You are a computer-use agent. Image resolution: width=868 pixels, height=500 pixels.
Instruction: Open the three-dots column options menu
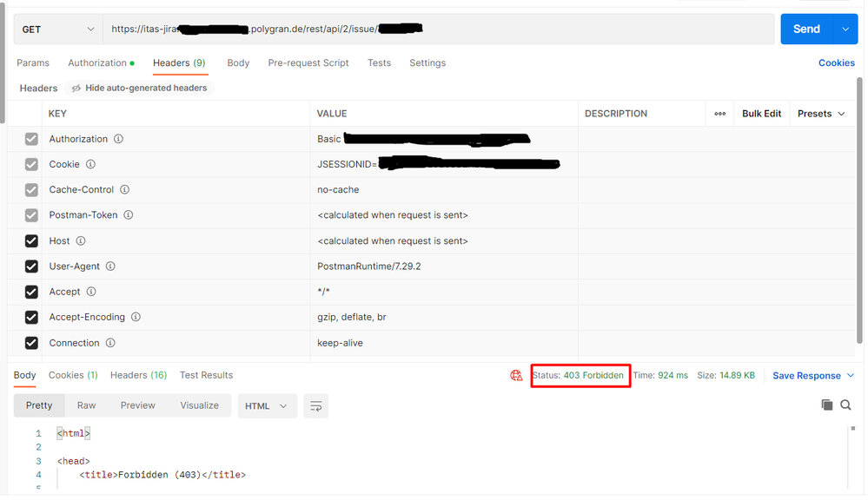(719, 114)
